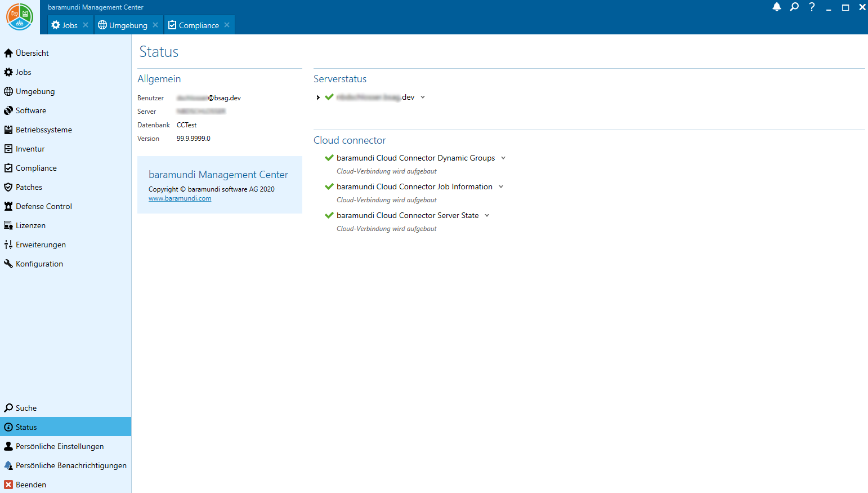Viewport: 868px width, 493px height.
Task: Open Patches section in sidebar
Action: [29, 187]
